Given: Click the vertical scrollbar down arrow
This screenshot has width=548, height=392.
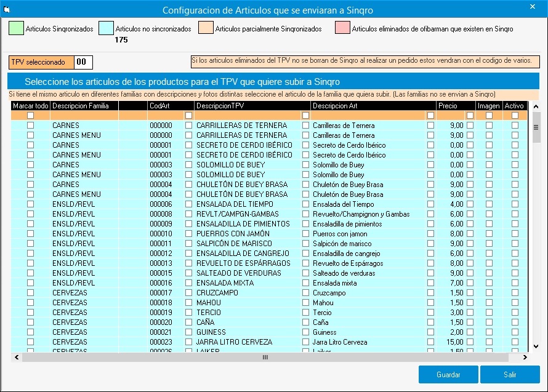Looking at the screenshot, I should point(536,346).
